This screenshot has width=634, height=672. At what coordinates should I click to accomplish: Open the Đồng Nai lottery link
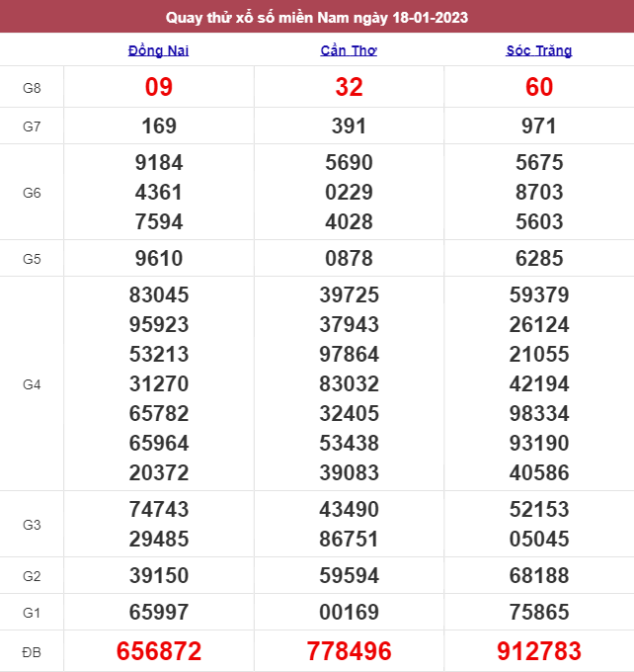(x=159, y=50)
